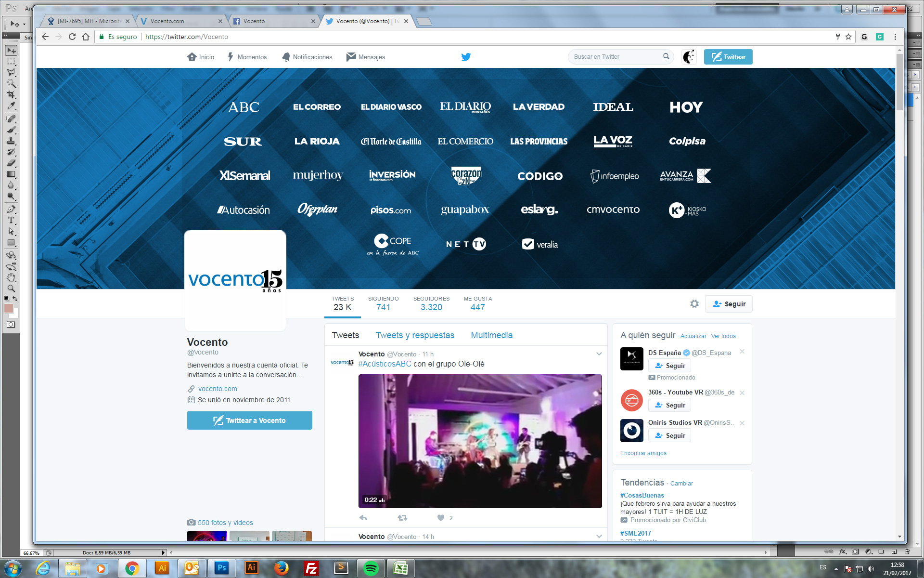
Task: Open Notificaciones in Twitter nav
Action: (x=307, y=57)
